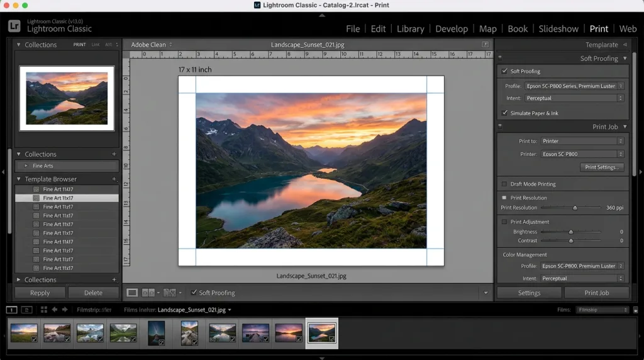This screenshot has height=360, width=644.
Task: Collapse the Template Browser panel
Action: (x=18, y=179)
